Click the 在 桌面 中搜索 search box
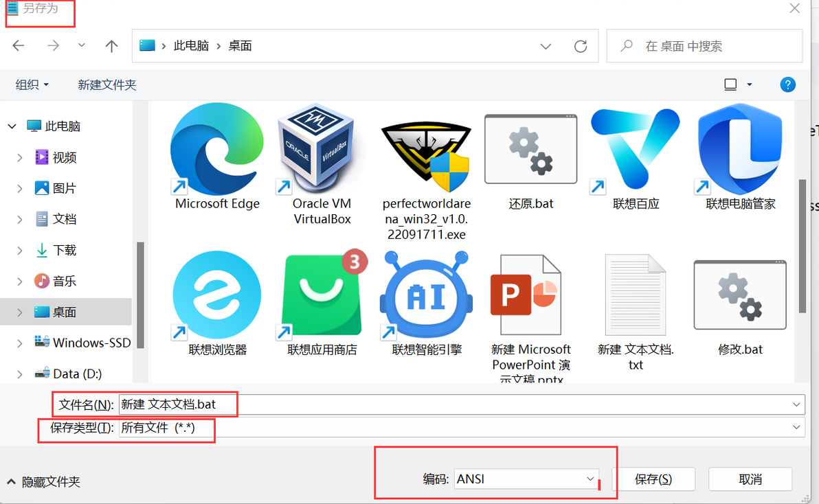819x504 pixels. (704, 46)
